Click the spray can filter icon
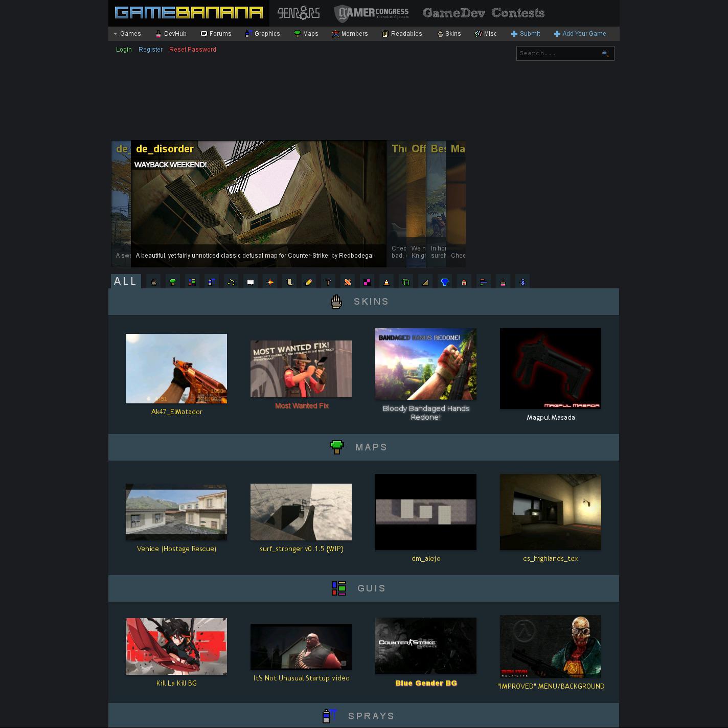This screenshot has height=728, width=728. pyautogui.click(x=212, y=282)
